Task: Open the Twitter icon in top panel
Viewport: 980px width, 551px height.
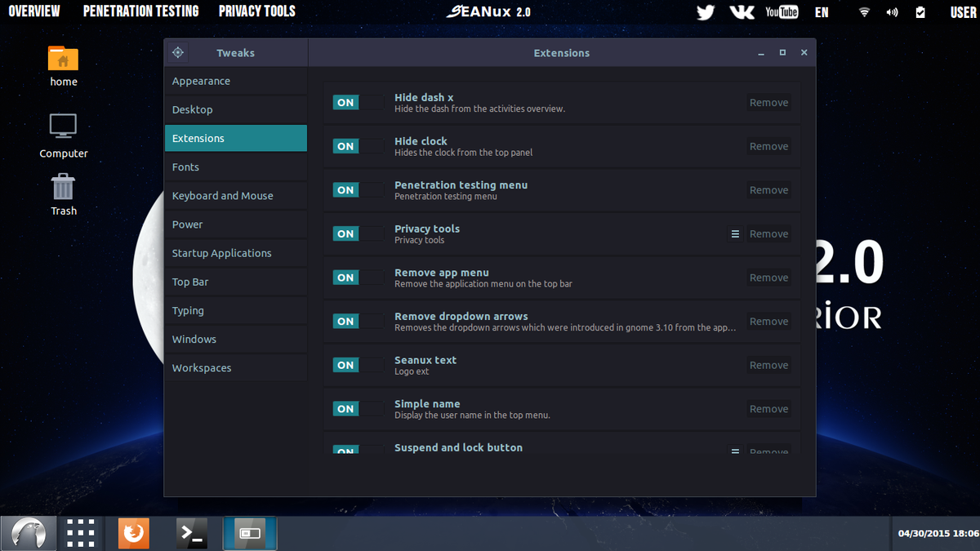Action: click(x=706, y=12)
